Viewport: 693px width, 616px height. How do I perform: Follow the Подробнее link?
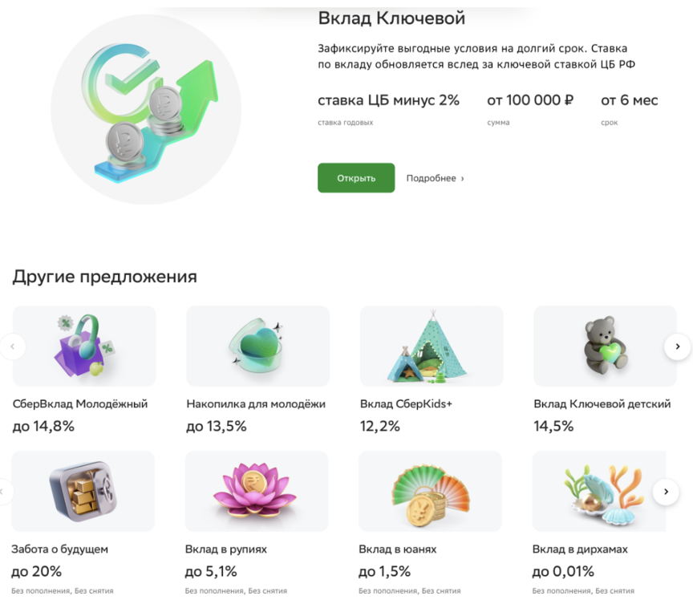click(x=435, y=178)
